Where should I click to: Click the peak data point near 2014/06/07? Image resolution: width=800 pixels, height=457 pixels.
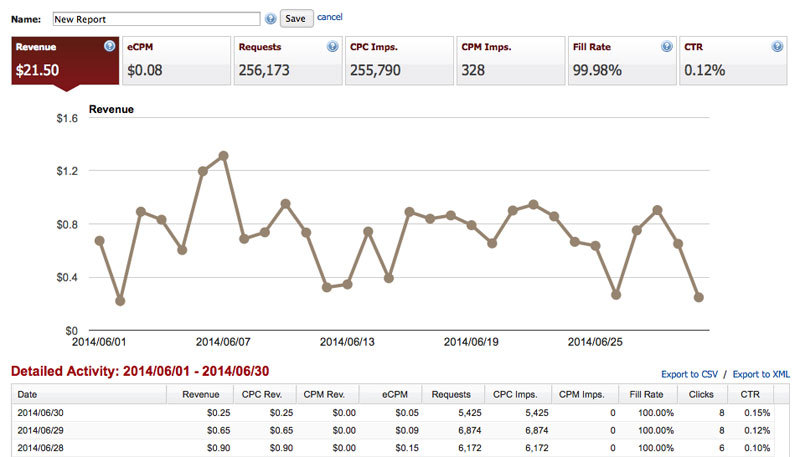223,156
